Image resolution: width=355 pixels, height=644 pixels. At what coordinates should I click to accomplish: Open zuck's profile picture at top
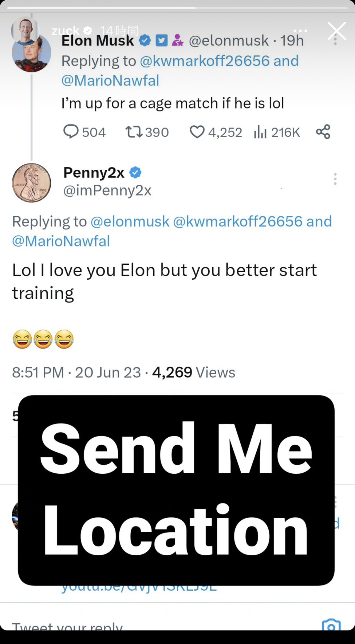[24, 30]
